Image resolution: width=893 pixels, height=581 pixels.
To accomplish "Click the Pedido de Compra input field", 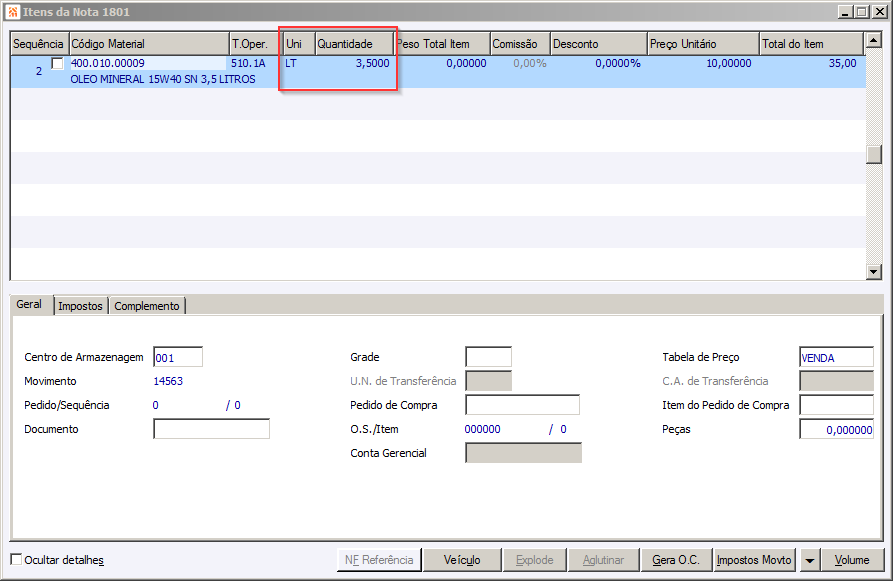I will point(522,405).
